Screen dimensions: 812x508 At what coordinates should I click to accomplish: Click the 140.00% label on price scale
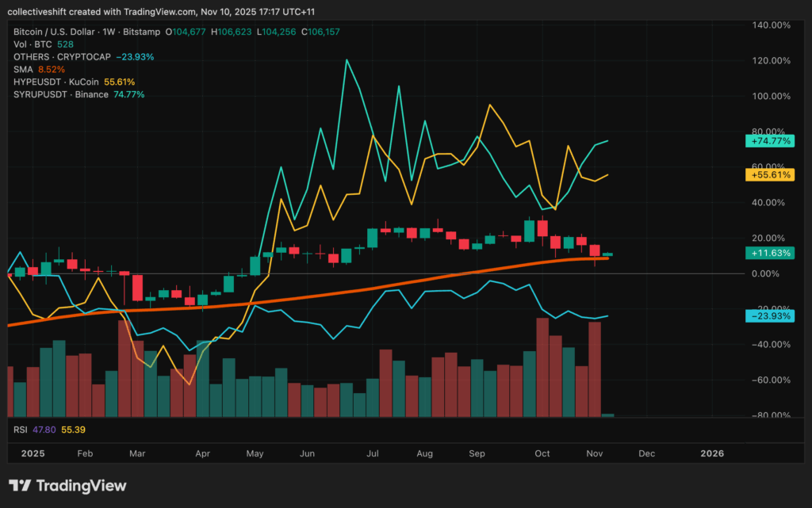pyautogui.click(x=770, y=25)
